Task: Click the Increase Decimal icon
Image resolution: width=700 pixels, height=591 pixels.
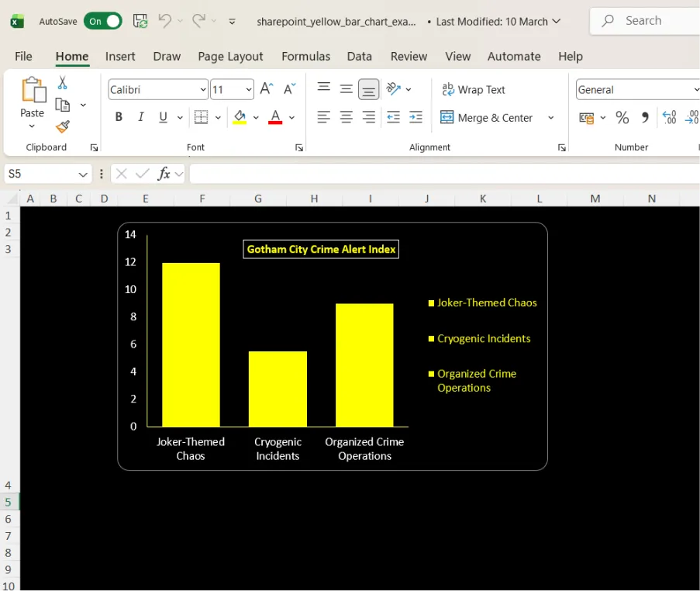Action: (x=669, y=117)
